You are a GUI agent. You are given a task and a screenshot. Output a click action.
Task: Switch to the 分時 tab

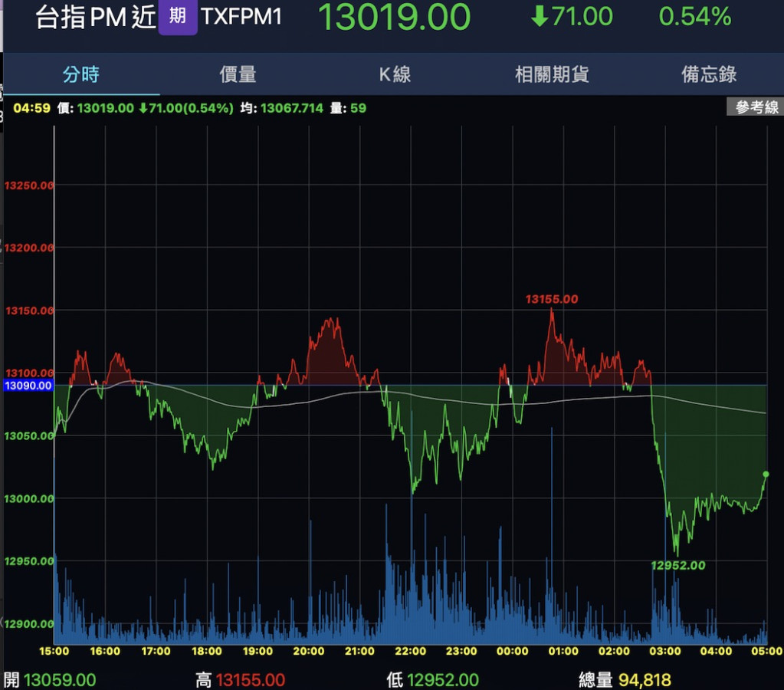tap(81, 74)
